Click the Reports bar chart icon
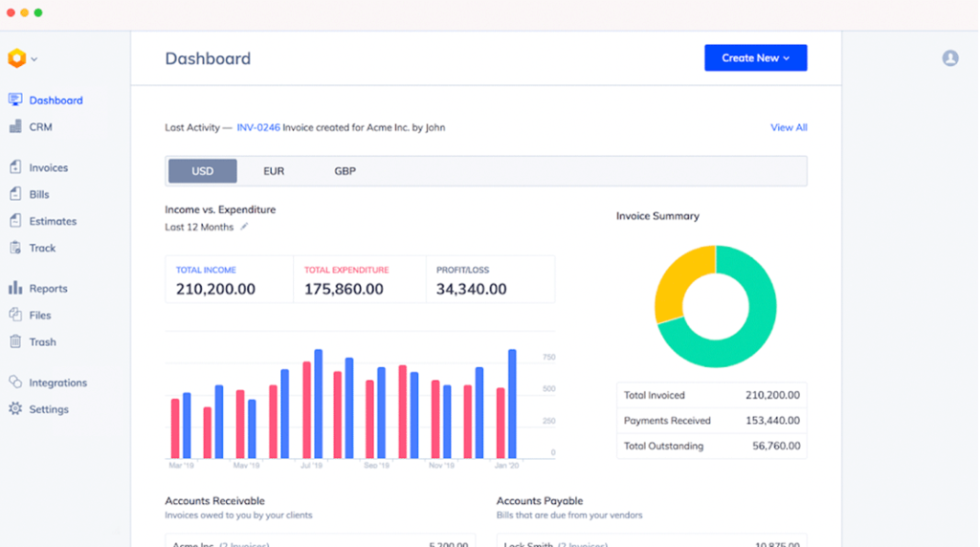 click(15, 288)
